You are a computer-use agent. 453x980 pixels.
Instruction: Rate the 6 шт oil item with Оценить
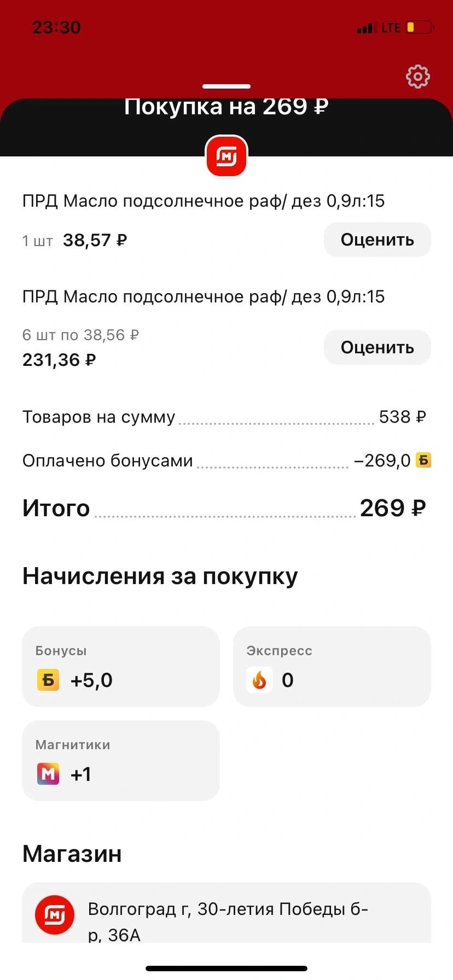click(377, 347)
